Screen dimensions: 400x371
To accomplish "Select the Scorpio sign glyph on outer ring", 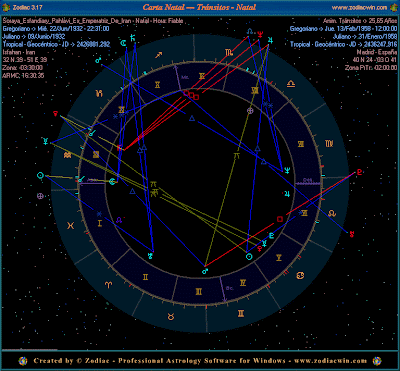I will click(x=229, y=52).
